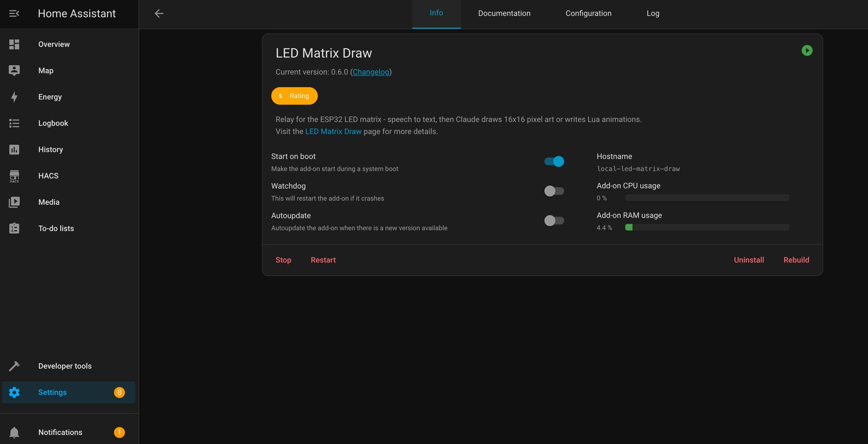
Task: Open Developer tools in sidebar
Action: pyautogui.click(x=69, y=366)
